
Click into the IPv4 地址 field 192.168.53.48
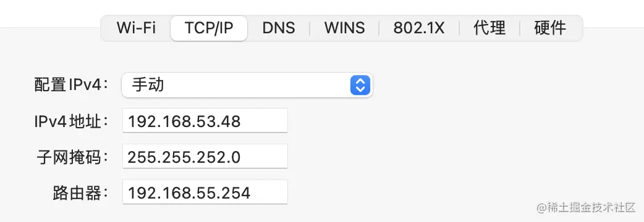click(205, 121)
